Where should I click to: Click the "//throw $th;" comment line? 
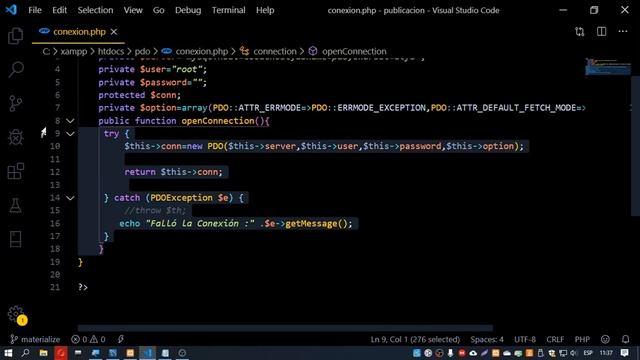[155, 211]
